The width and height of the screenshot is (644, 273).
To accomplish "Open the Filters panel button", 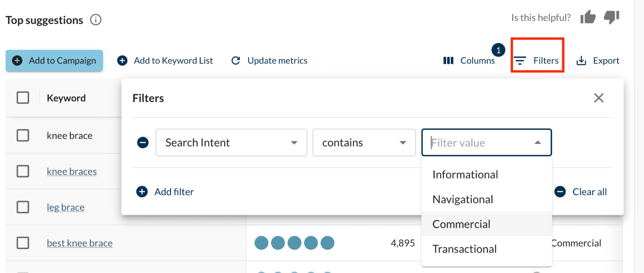I will [x=537, y=60].
